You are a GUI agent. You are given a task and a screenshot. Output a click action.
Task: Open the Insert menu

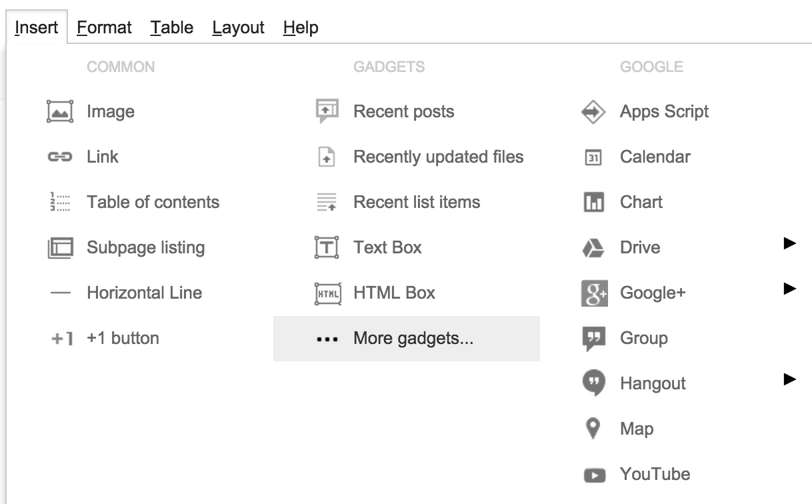37,27
